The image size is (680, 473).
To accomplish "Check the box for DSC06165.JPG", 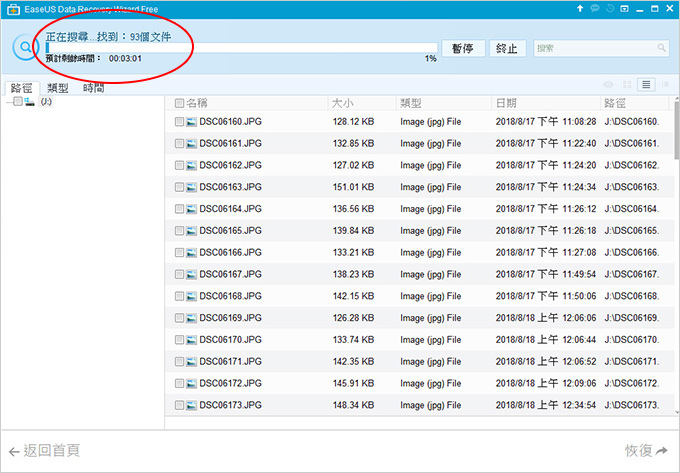I will click(179, 231).
